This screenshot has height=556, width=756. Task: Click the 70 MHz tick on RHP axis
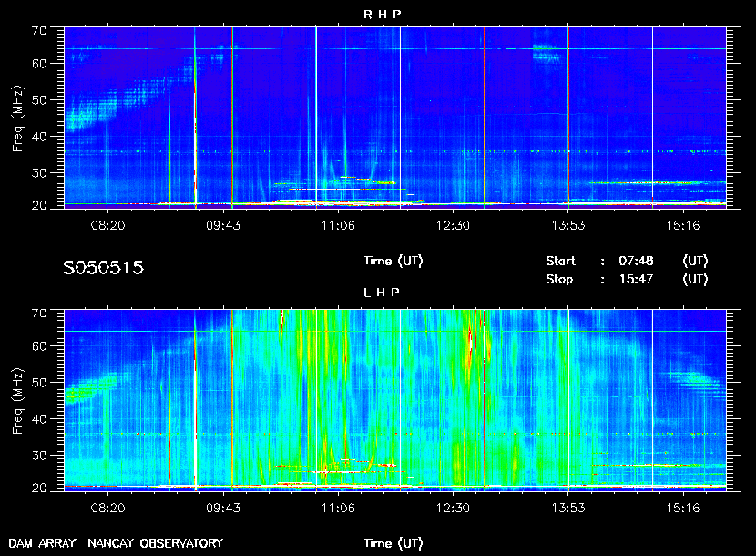pos(39,30)
